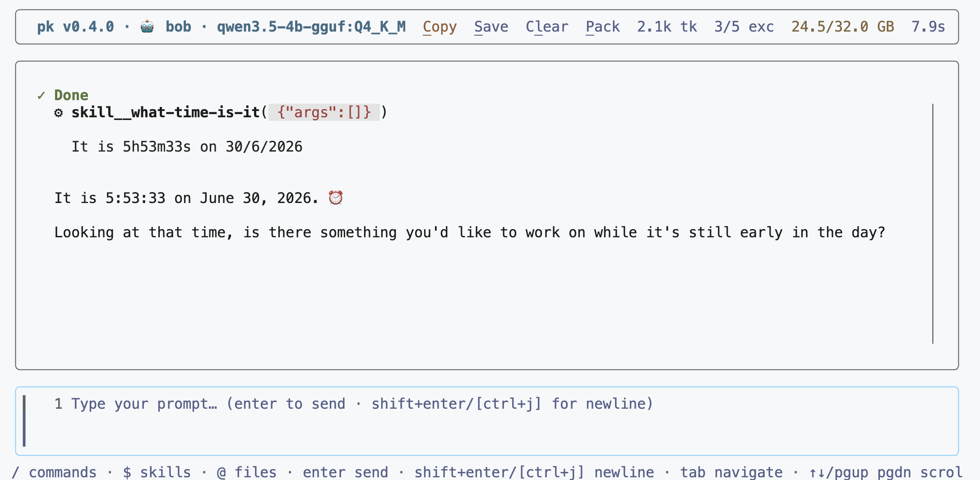Click the green checkmark next to Done
This screenshot has width=980, height=480.
(41, 95)
